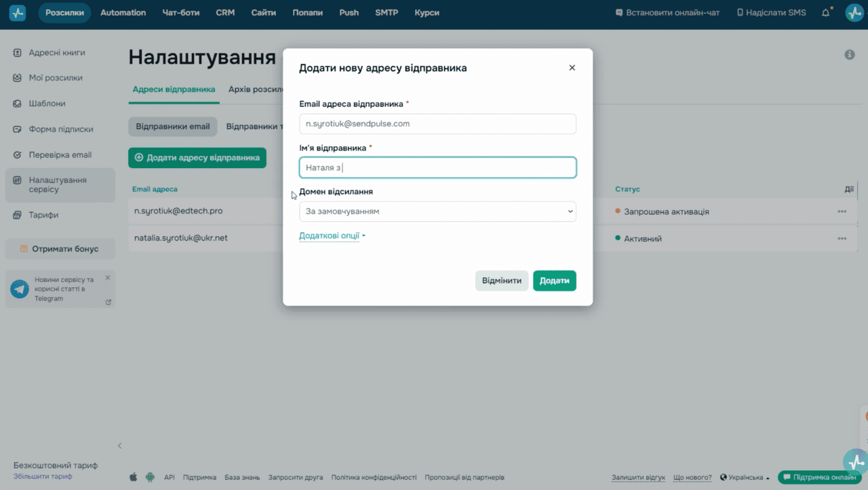Close the add sender address dialog
Screen dimensions: 868x490
572,68
